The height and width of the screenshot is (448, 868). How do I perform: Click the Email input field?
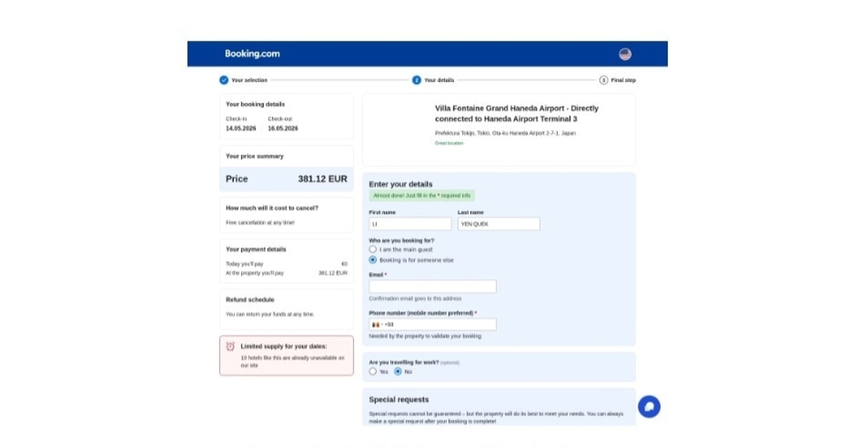tap(433, 287)
